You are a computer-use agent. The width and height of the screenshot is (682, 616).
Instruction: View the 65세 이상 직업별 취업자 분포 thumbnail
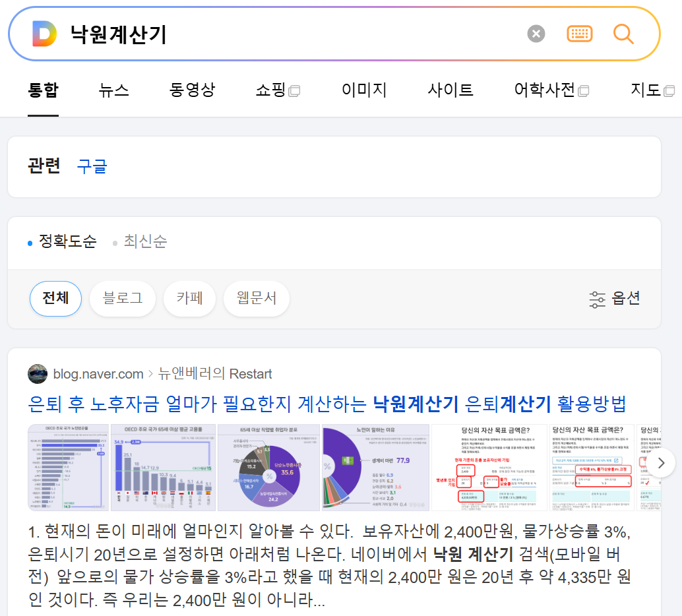(x=269, y=467)
